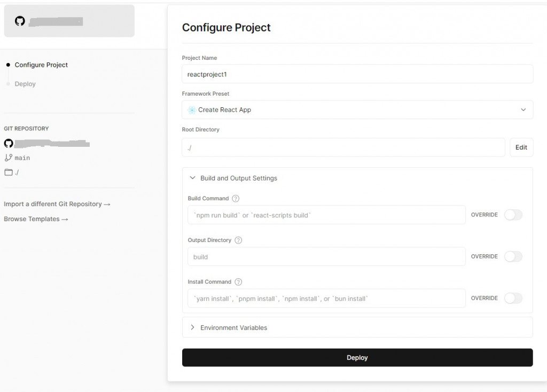Image resolution: width=547 pixels, height=392 pixels.
Task: Turn on the Install Command override toggle
Action: [513, 298]
